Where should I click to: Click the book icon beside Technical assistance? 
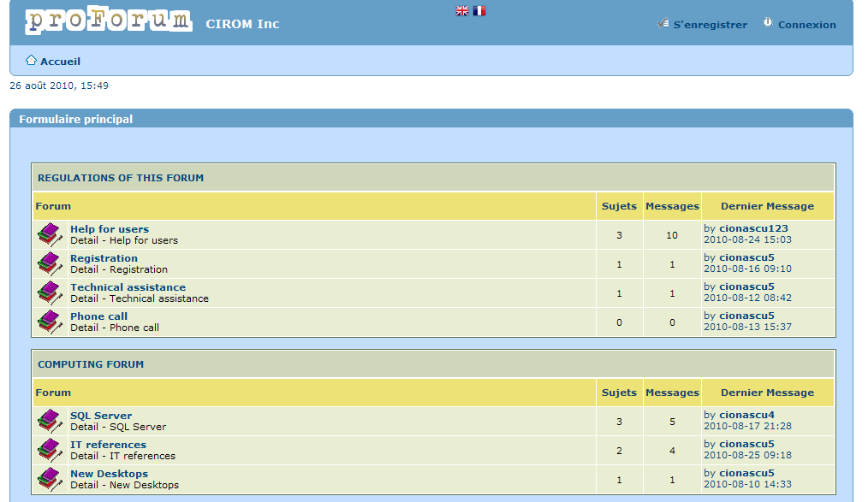click(50, 293)
